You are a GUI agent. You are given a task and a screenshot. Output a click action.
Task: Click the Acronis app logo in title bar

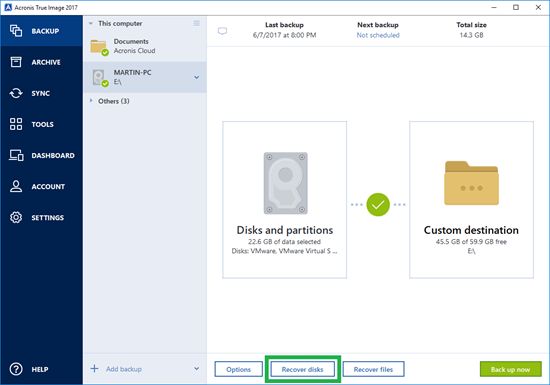click(x=8, y=7)
